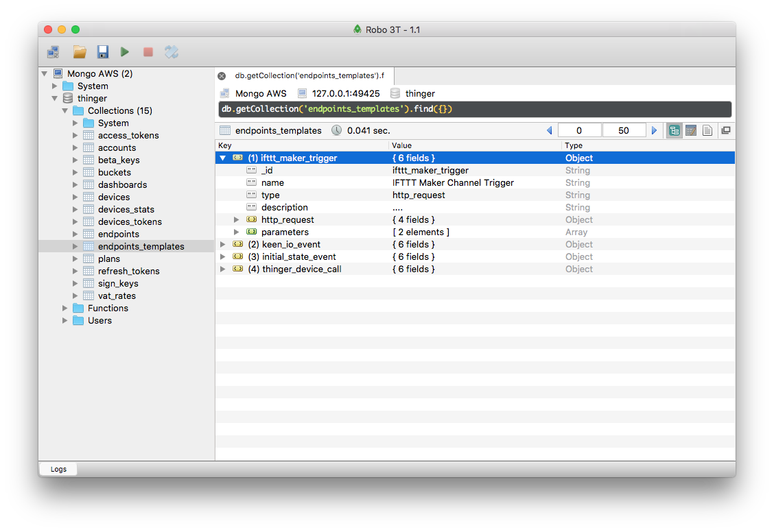Select the endpoints collection
This screenshot has width=774, height=532.
(x=119, y=234)
